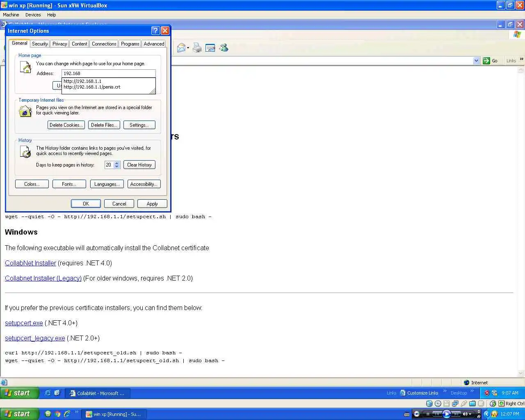Click VirtualBox network adapters status icon
This screenshot has height=420, width=525.
(455, 404)
